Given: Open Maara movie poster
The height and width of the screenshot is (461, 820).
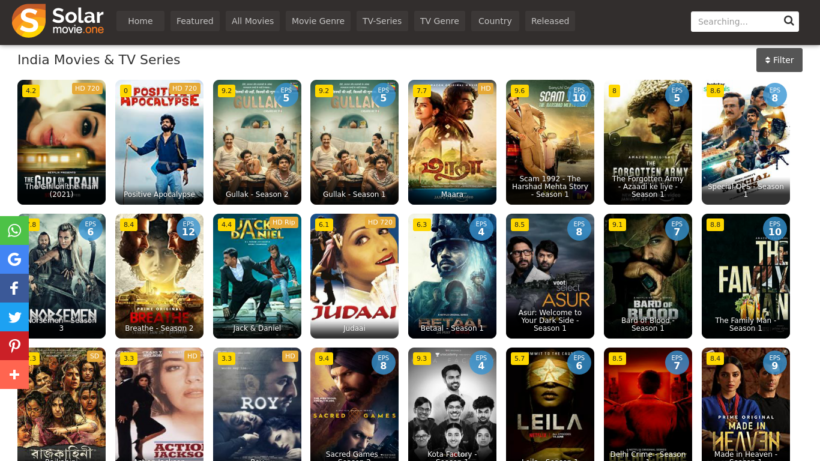Looking at the screenshot, I should (x=452, y=142).
